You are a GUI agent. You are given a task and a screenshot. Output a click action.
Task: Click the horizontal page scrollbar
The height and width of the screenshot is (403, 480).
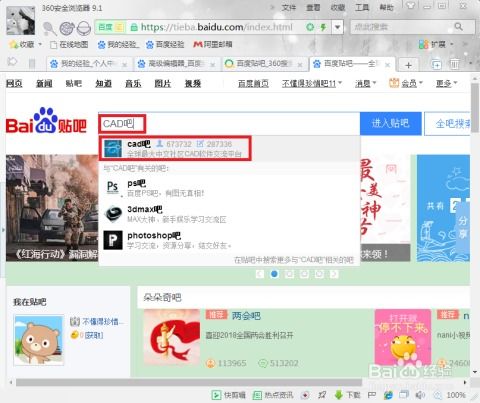pyautogui.click(x=189, y=382)
